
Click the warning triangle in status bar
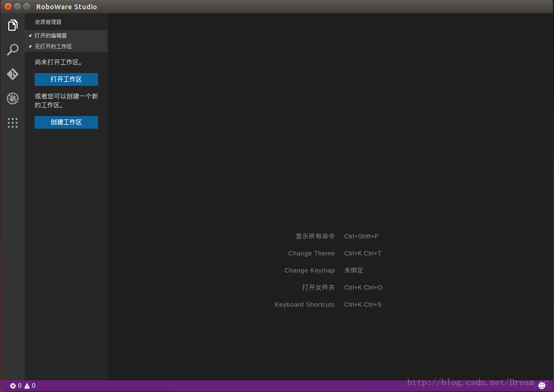[x=27, y=386]
